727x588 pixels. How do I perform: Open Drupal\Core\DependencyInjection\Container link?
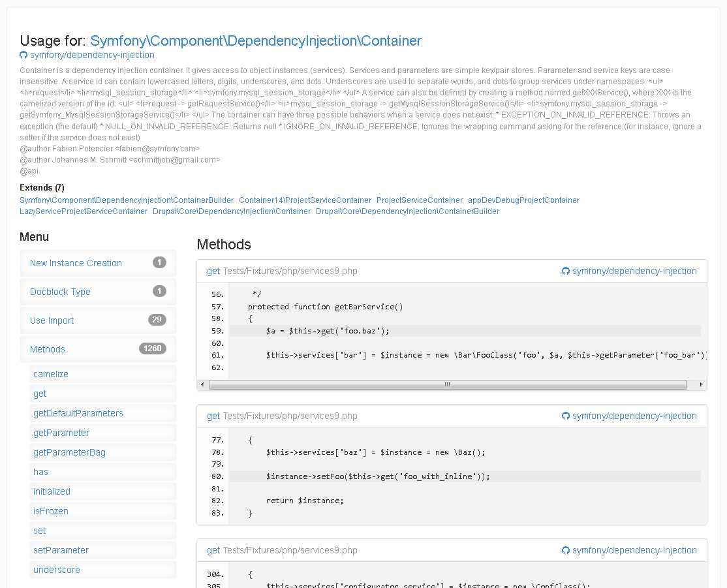click(x=232, y=211)
